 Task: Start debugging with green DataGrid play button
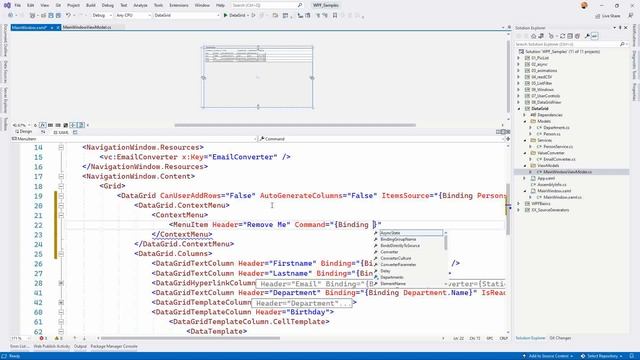(x=235, y=15)
